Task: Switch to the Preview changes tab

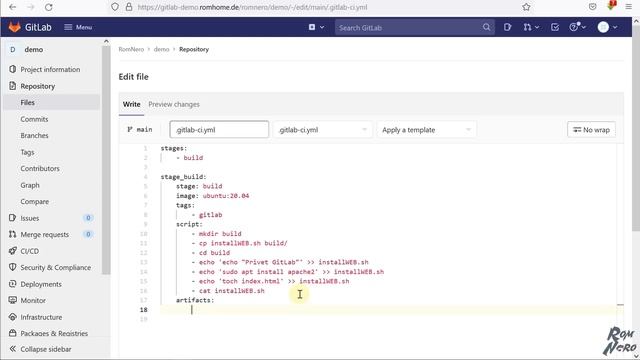Action: click(x=174, y=104)
